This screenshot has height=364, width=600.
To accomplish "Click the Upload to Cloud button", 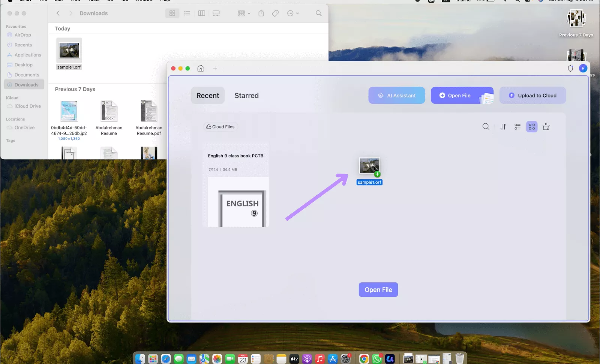I will pyautogui.click(x=532, y=95).
